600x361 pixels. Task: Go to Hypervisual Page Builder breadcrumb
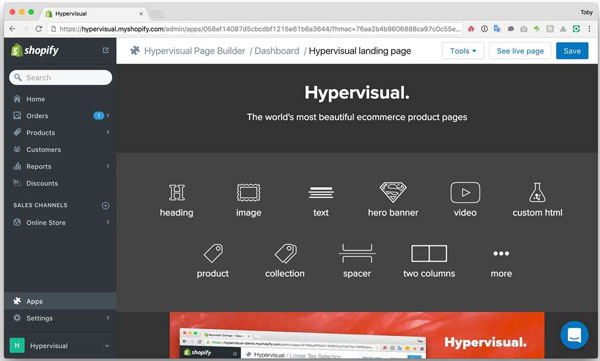(194, 51)
